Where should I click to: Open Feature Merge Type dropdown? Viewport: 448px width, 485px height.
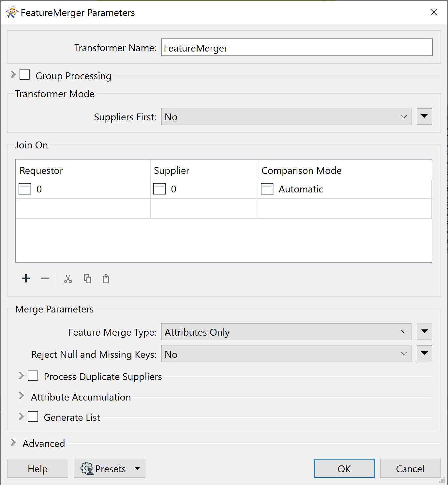tap(286, 332)
